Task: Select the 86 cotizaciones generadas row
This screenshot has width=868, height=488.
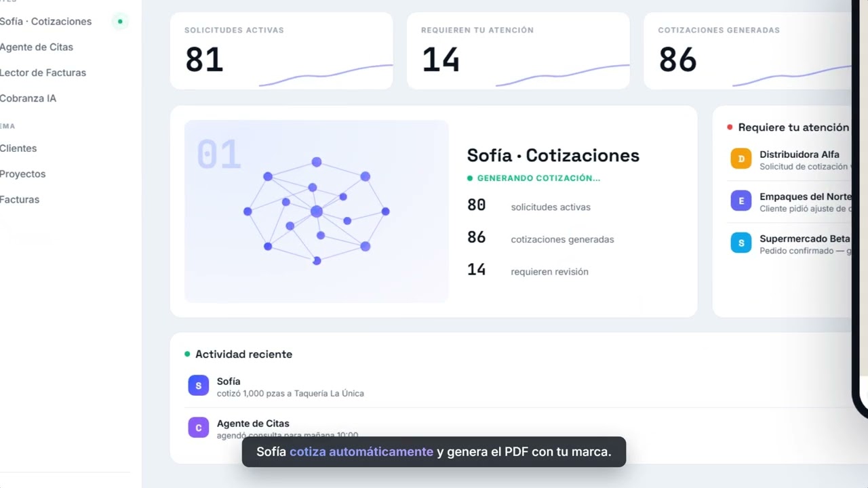Action: 540,238
